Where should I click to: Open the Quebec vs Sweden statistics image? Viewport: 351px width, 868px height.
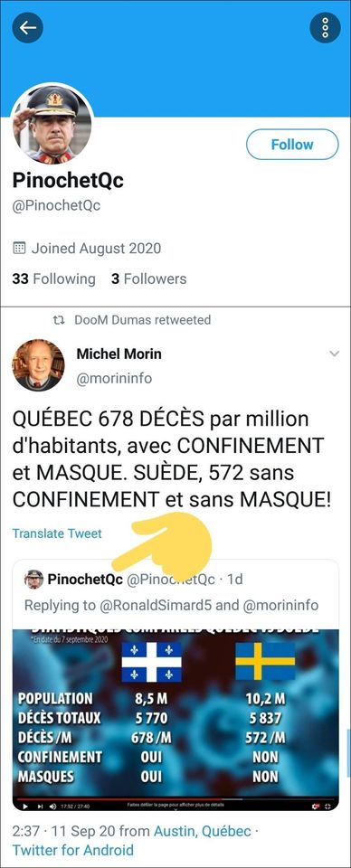click(x=175, y=720)
